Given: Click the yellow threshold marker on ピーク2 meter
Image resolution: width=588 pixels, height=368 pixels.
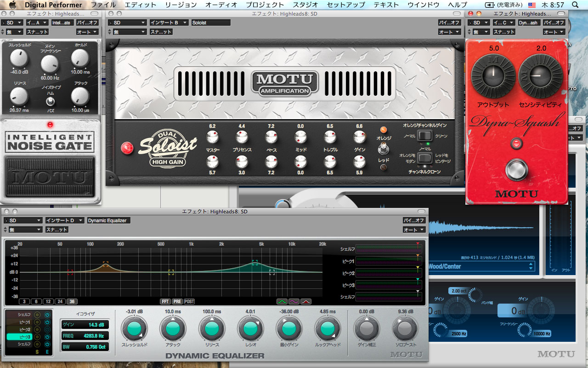Looking at the screenshot, I should click(x=418, y=267).
